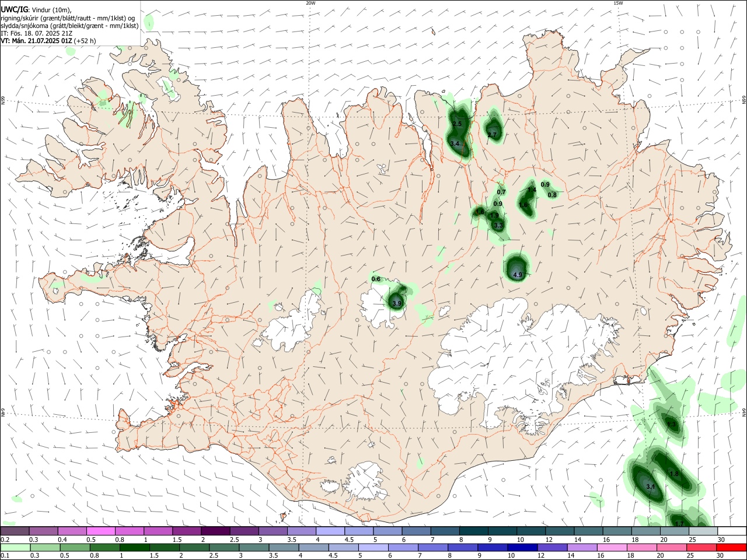Click the 3.3 precipitation value

498,225
